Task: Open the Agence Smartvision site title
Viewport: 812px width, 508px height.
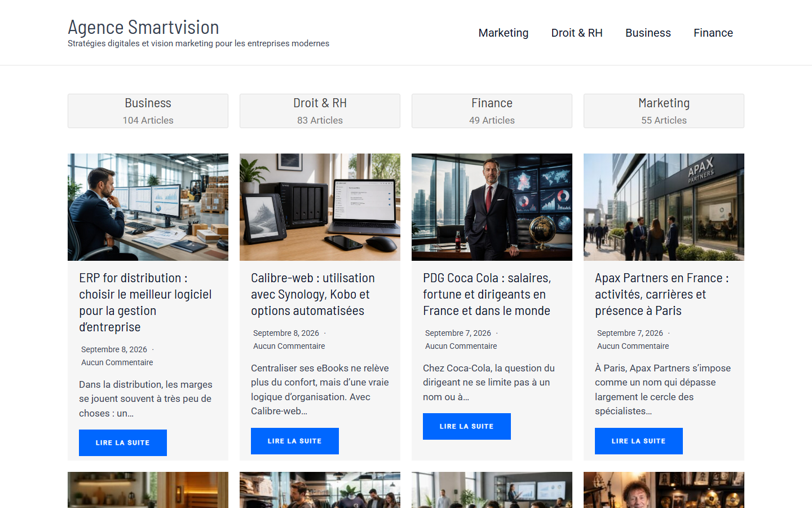Action: tap(143, 27)
